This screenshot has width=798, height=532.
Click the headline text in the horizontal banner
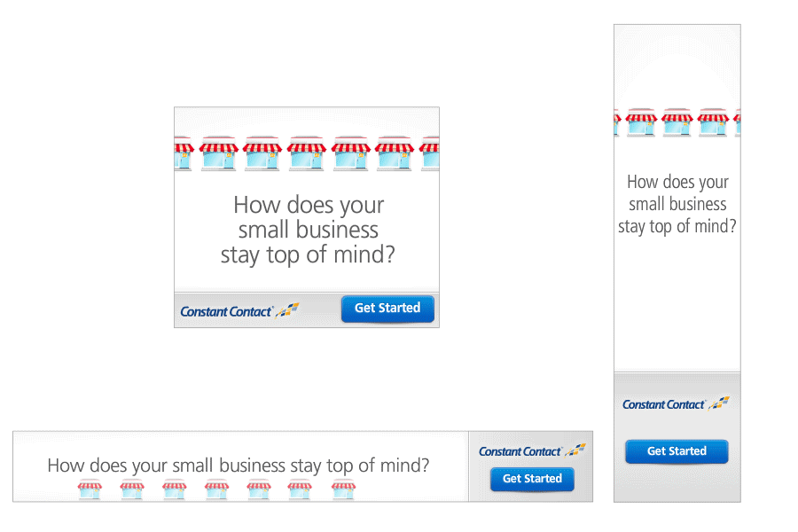(239, 465)
